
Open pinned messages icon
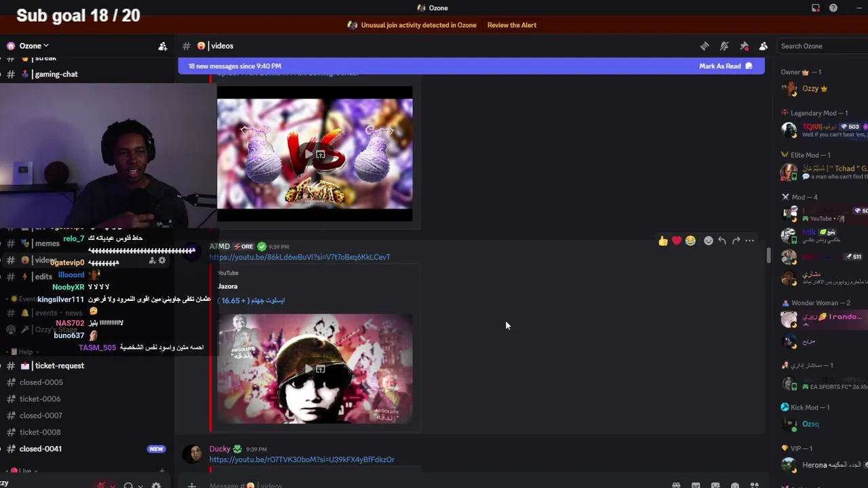(744, 46)
